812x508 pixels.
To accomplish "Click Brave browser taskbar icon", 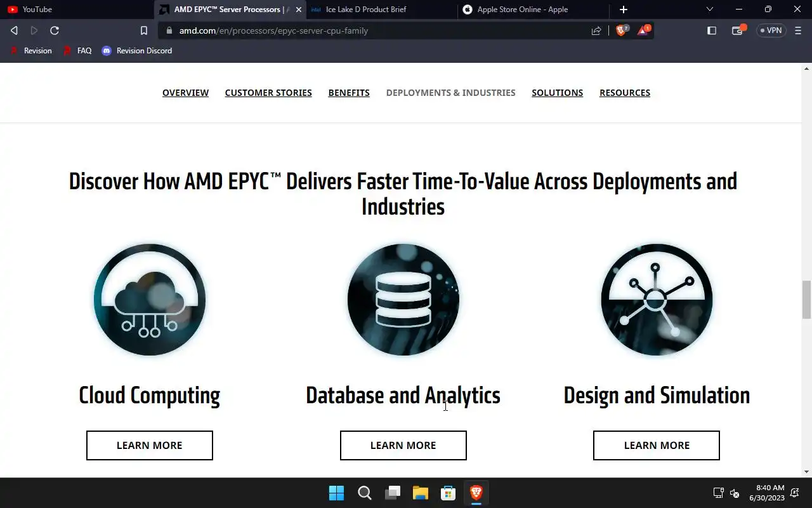I will click(476, 493).
